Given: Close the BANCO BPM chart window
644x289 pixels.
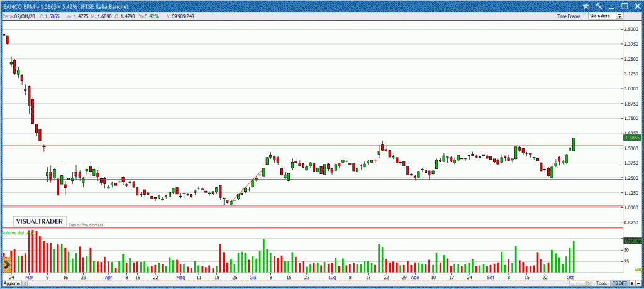Looking at the screenshot, I should coord(637,6).
